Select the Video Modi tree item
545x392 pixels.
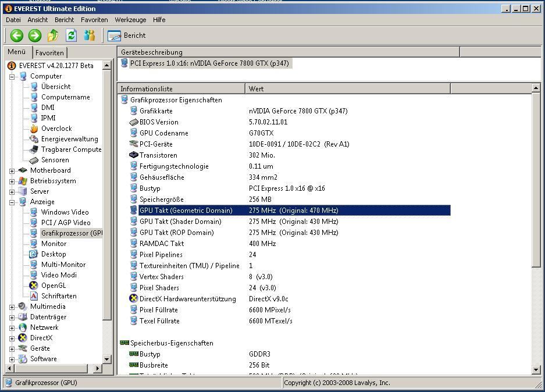tap(59, 275)
